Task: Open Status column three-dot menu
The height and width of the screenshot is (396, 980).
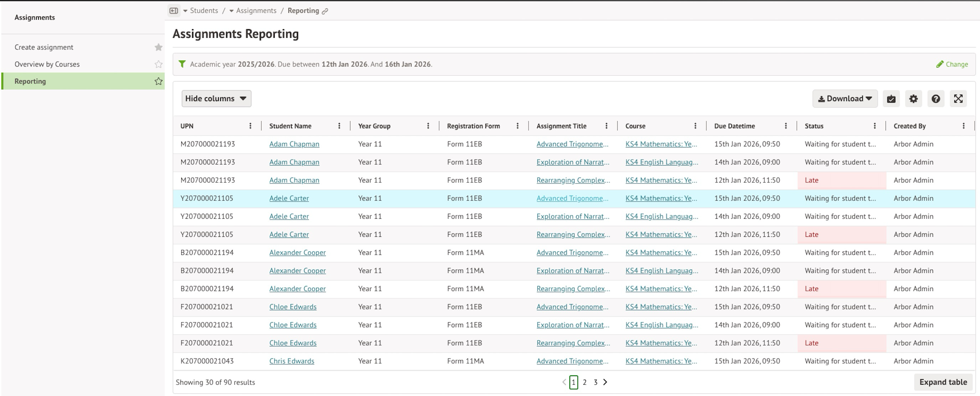Action: [x=875, y=126]
